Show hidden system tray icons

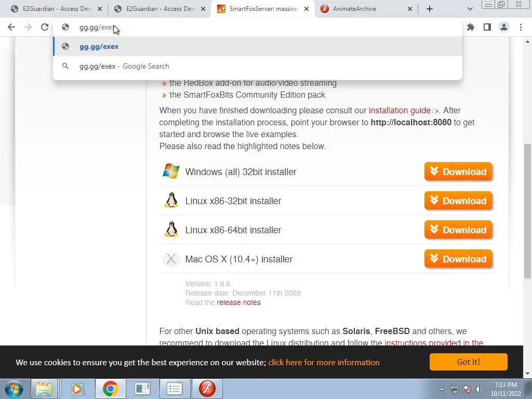(442, 389)
